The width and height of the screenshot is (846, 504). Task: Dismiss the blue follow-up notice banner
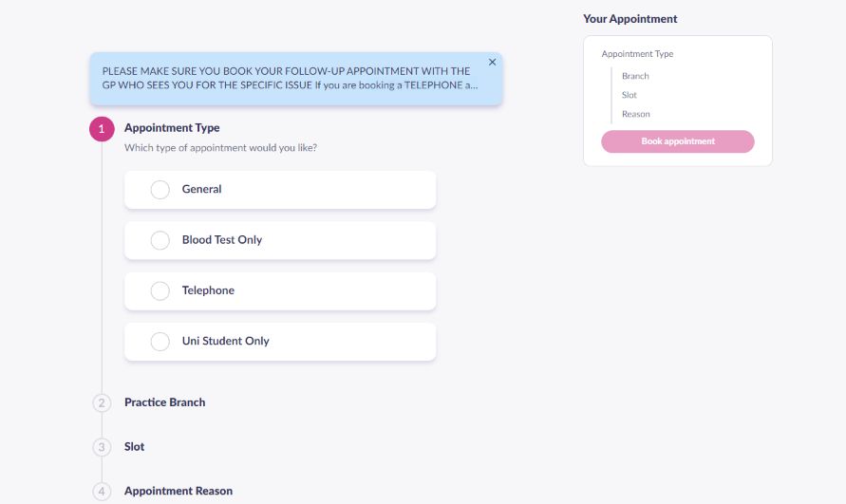(492, 62)
